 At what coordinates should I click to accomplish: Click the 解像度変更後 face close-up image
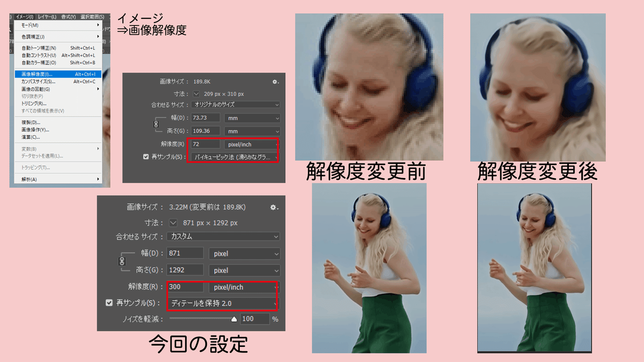[x=538, y=87]
